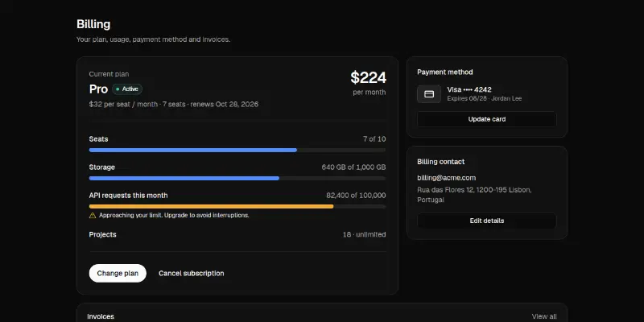Click the $224 monthly price
This screenshot has height=322, width=644.
368,77
